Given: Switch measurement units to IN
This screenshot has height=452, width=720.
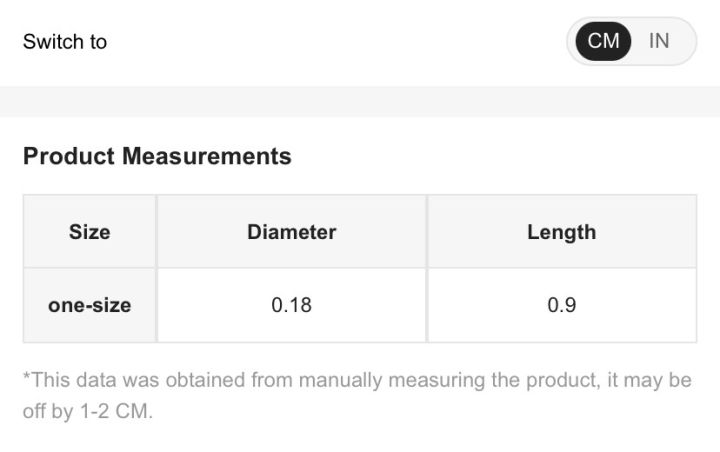Looking at the screenshot, I should [x=659, y=41].
